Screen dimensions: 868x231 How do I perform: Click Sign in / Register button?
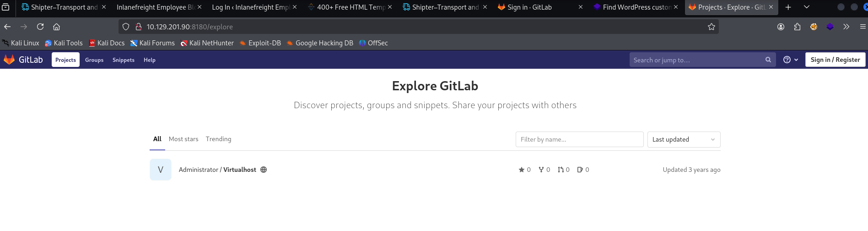(x=835, y=60)
